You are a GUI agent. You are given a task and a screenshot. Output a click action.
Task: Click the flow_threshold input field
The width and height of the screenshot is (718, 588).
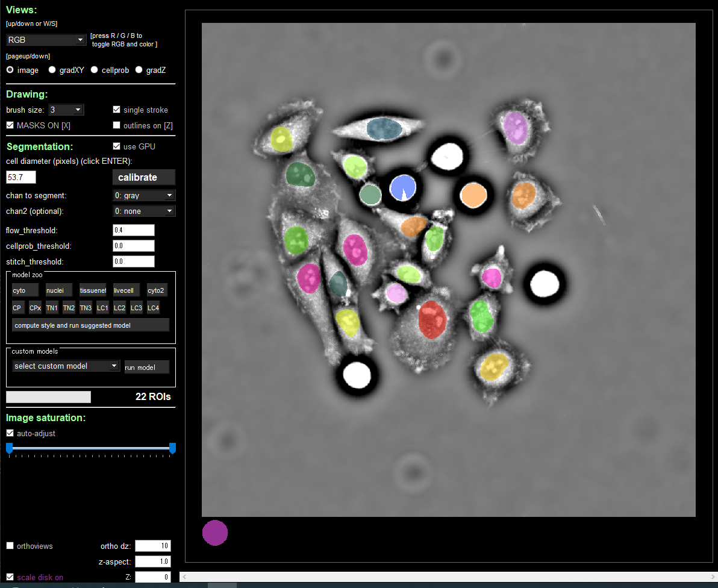[x=133, y=230]
